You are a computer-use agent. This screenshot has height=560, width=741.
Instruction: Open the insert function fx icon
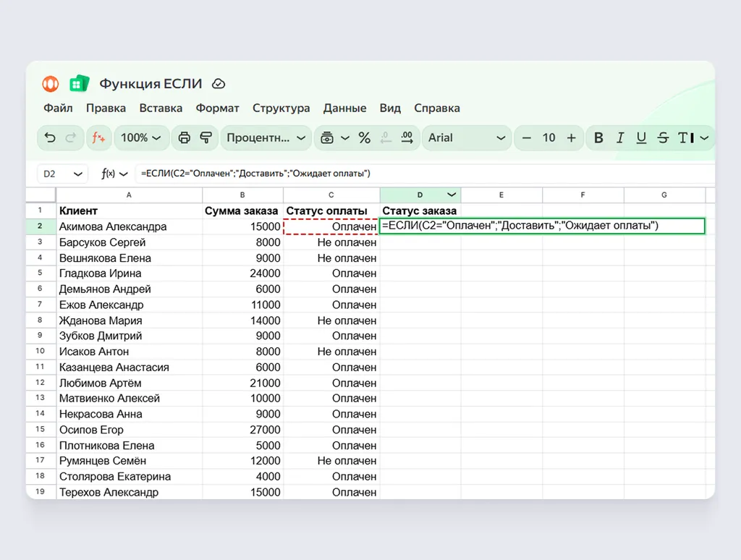click(x=98, y=137)
